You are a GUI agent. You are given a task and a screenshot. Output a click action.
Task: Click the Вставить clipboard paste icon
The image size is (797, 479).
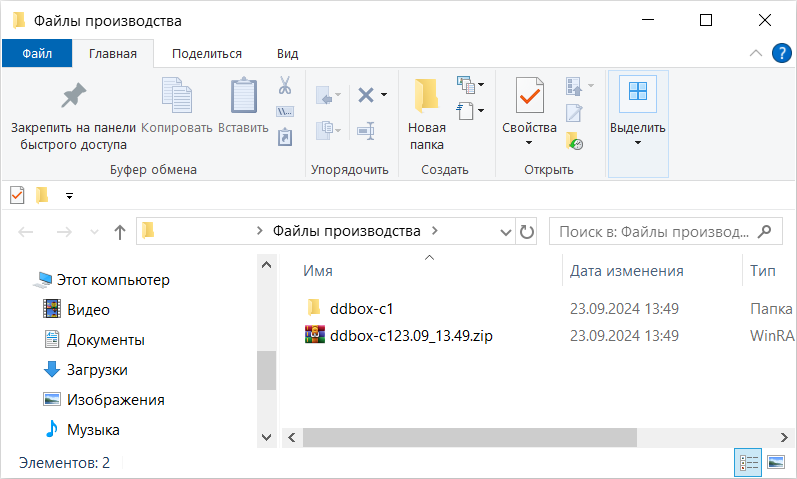[x=243, y=95]
